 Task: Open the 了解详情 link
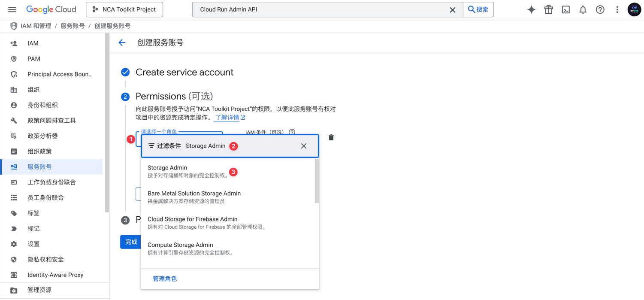click(227, 117)
